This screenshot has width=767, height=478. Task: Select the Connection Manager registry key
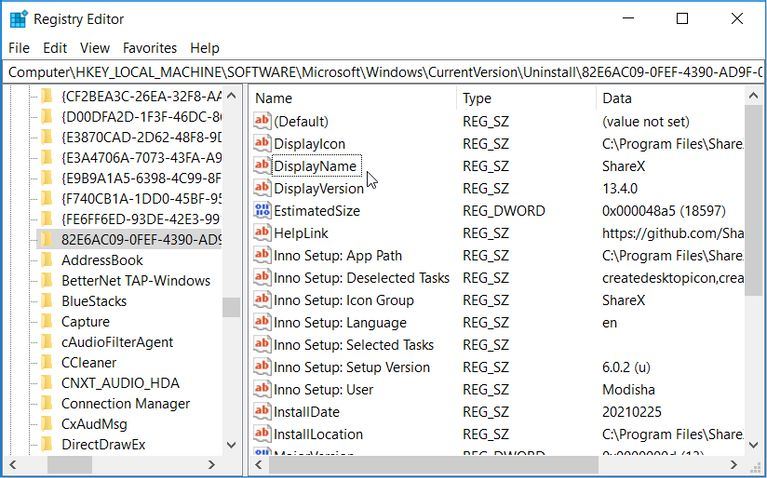point(125,404)
